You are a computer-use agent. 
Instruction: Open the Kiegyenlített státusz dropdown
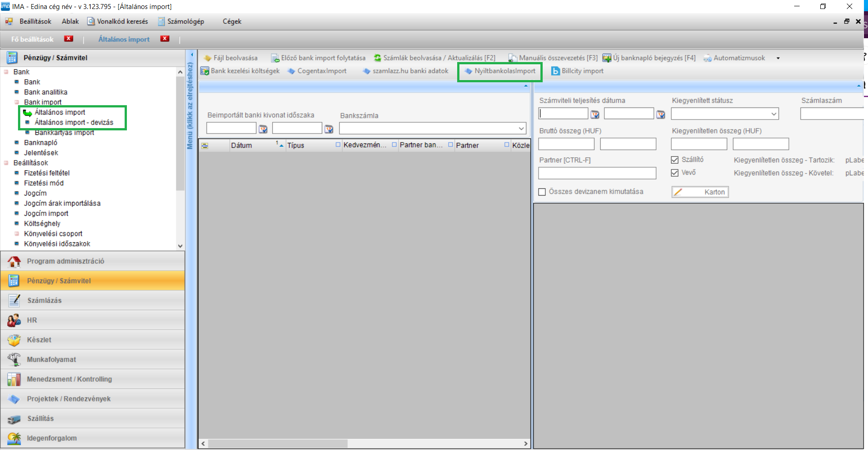[x=774, y=114]
